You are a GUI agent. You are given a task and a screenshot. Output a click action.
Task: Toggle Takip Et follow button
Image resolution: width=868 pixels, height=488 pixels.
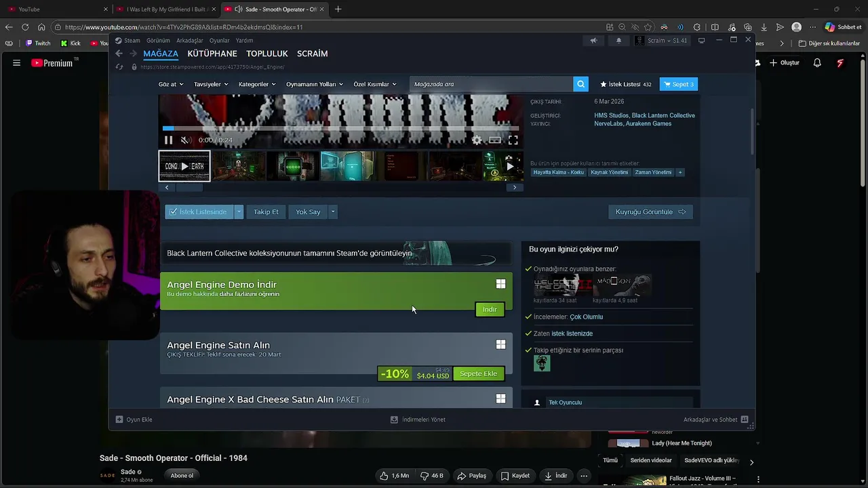pos(266,212)
